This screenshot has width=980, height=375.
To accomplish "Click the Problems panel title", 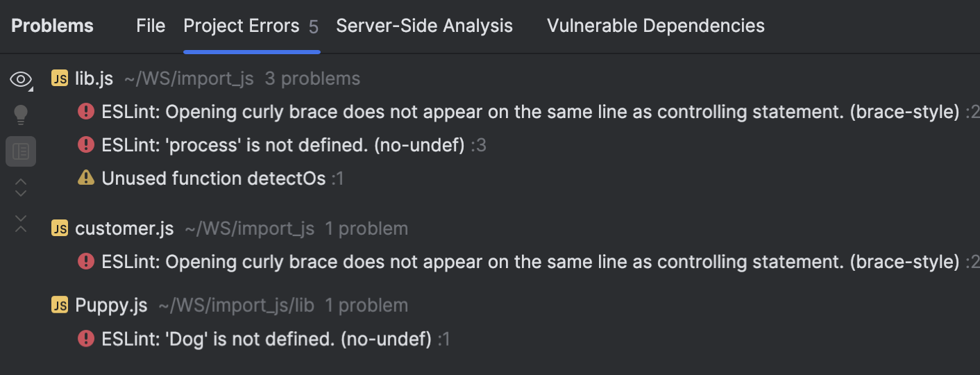I will click(x=52, y=26).
